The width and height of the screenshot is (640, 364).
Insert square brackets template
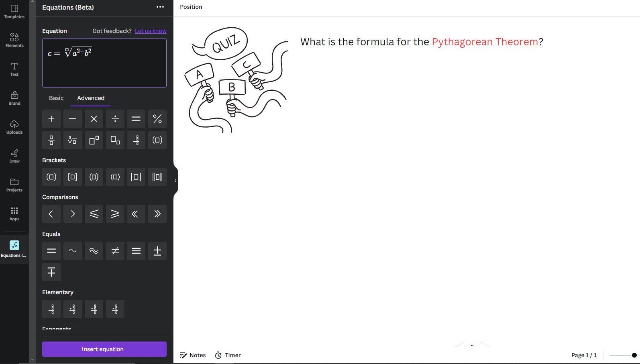73,177
